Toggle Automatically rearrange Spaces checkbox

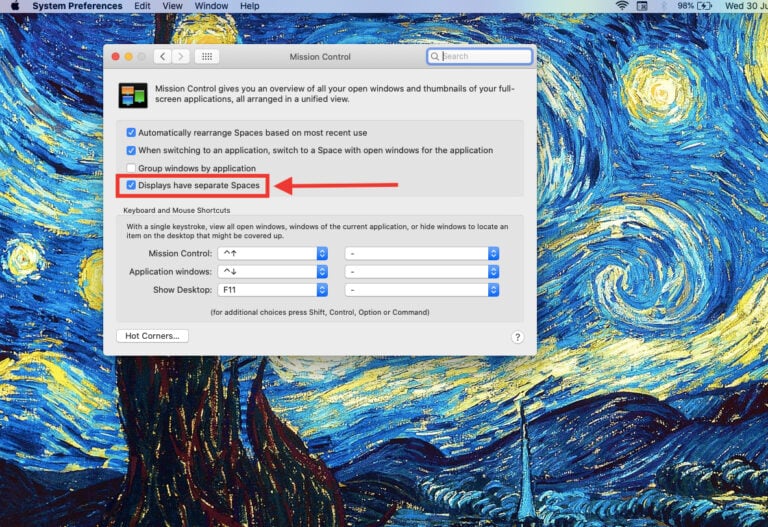click(131, 132)
